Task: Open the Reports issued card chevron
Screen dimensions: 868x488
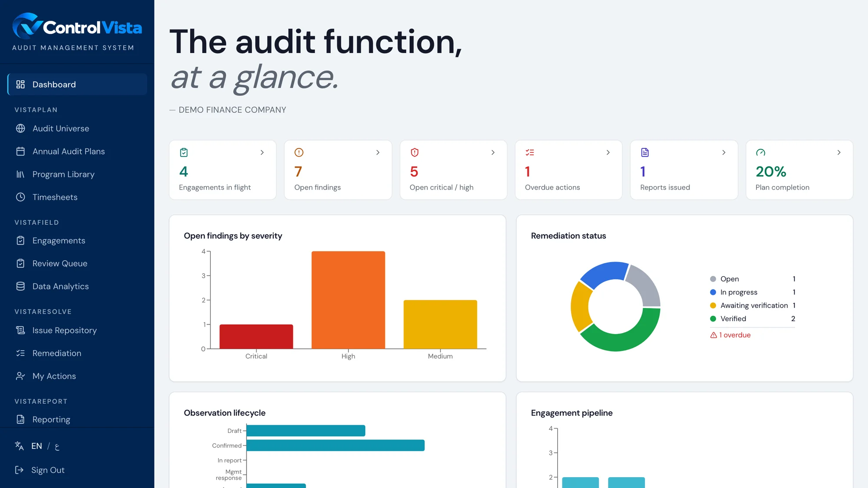Action: (x=723, y=152)
